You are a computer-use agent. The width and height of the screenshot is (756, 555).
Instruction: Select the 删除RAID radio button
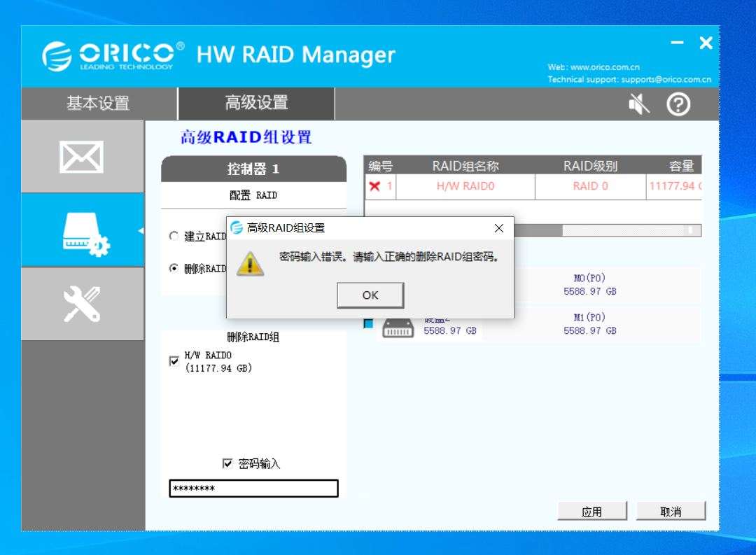coord(174,268)
